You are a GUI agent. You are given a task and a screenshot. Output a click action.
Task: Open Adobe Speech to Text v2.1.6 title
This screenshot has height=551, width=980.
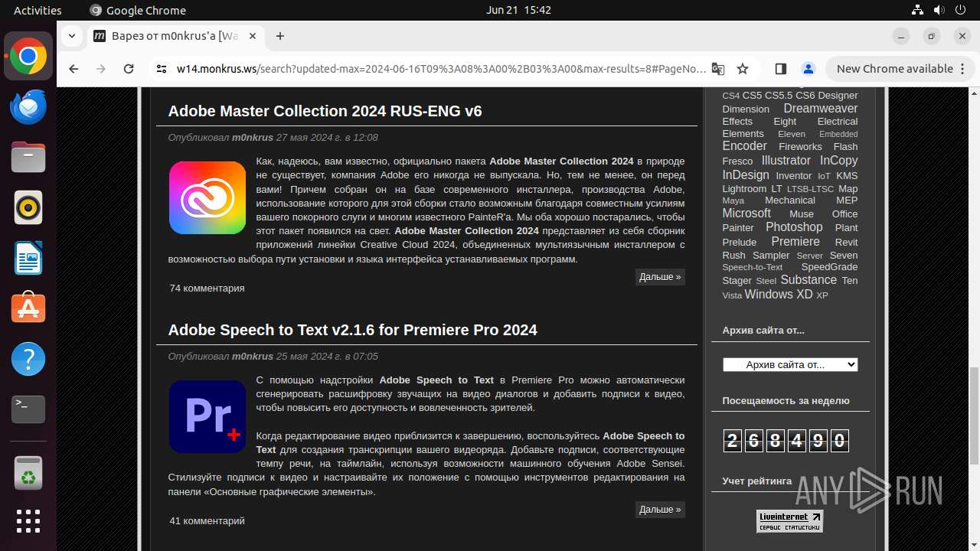pos(352,330)
